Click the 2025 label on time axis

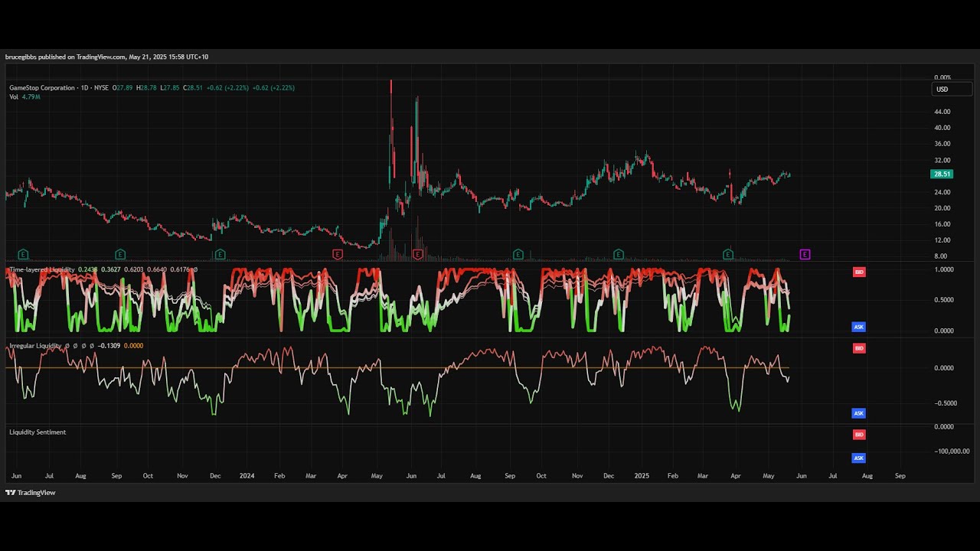(x=642, y=476)
